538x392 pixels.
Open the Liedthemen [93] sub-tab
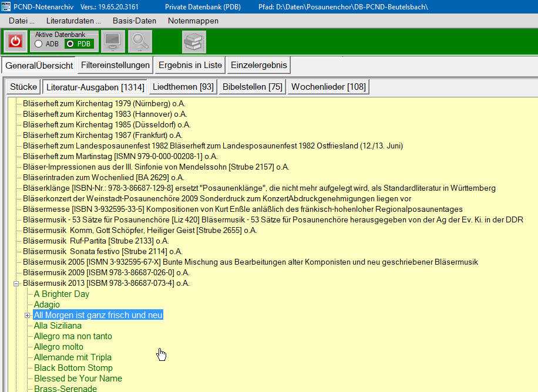[183, 87]
